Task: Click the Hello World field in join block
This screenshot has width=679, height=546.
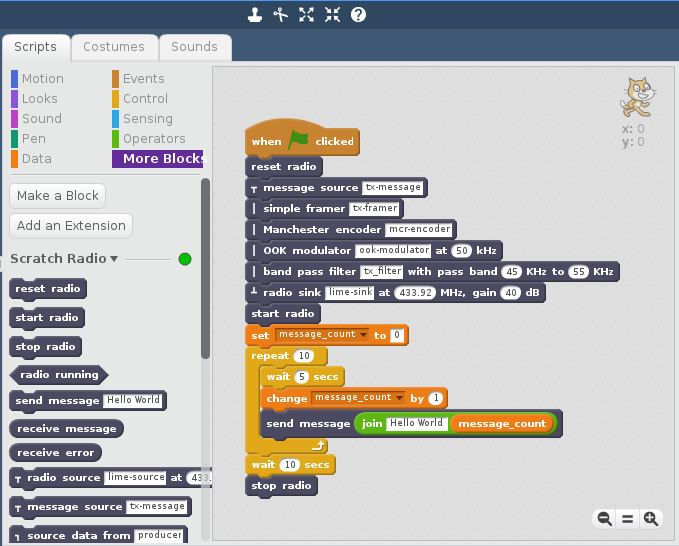Action: pyautogui.click(x=416, y=423)
